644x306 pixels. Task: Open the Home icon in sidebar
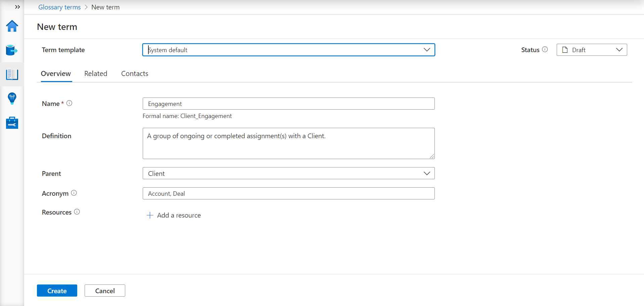tap(12, 26)
